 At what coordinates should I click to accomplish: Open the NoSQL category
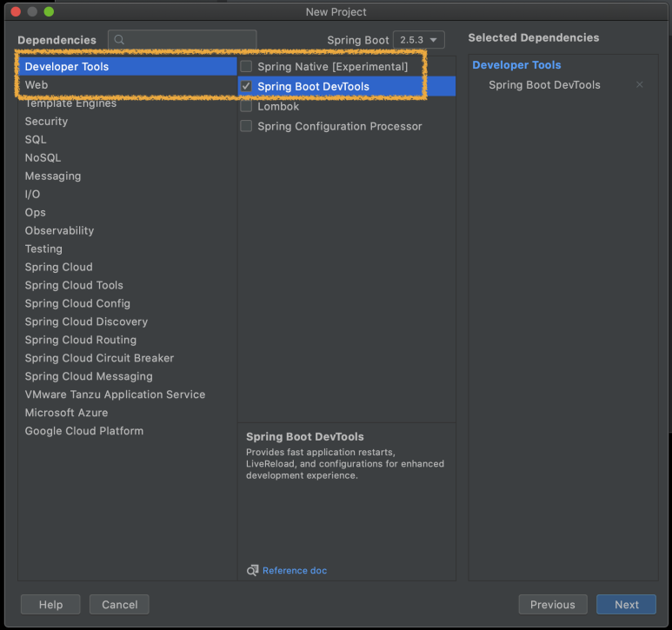(127, 157)
